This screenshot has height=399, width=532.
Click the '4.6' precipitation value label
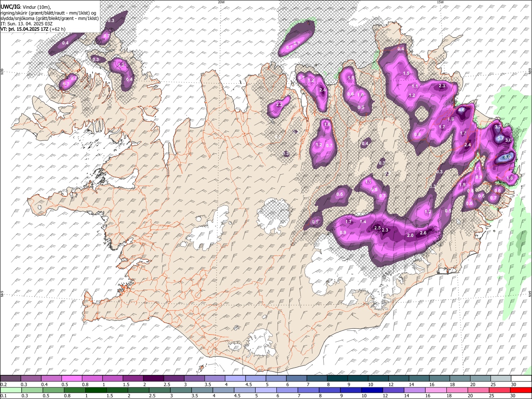coord(461,110)
